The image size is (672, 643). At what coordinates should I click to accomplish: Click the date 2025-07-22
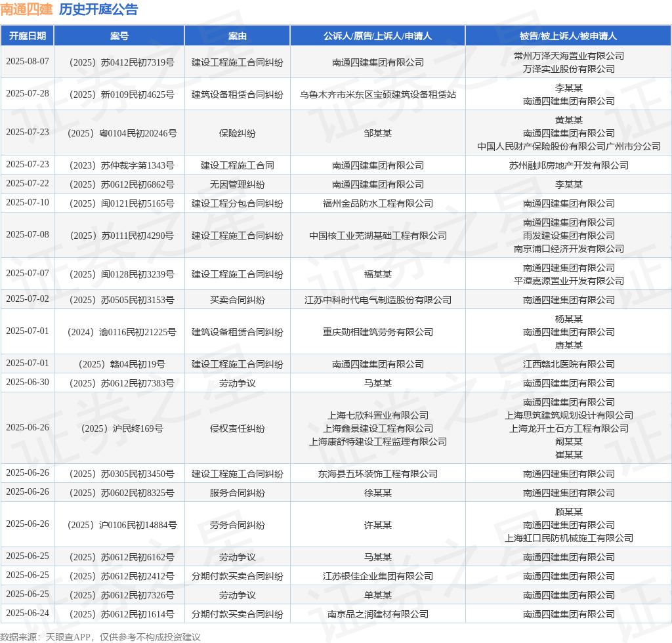coord(28,183)
